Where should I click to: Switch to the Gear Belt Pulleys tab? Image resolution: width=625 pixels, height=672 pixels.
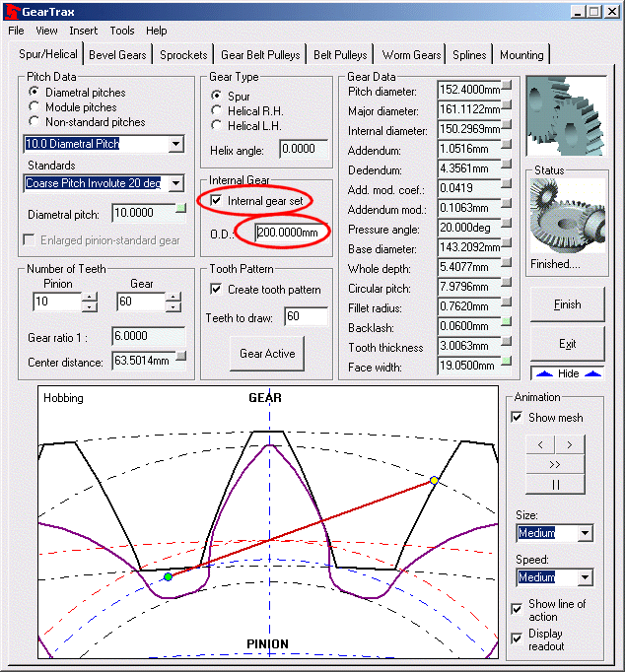[x=260, y=55]
